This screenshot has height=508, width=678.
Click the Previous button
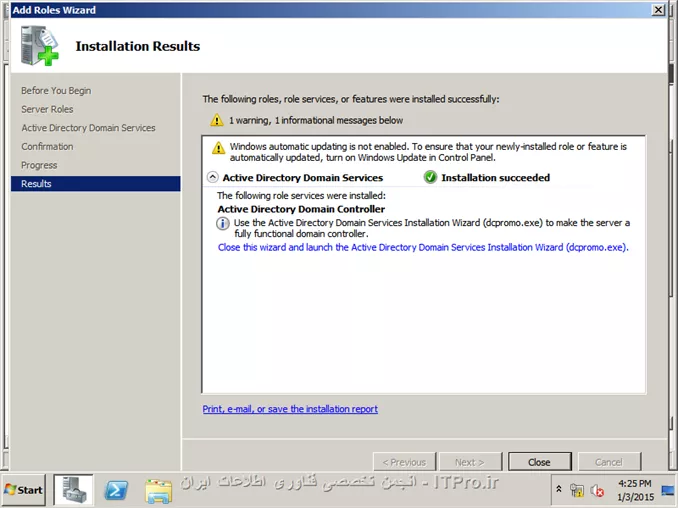pos(404,462)
